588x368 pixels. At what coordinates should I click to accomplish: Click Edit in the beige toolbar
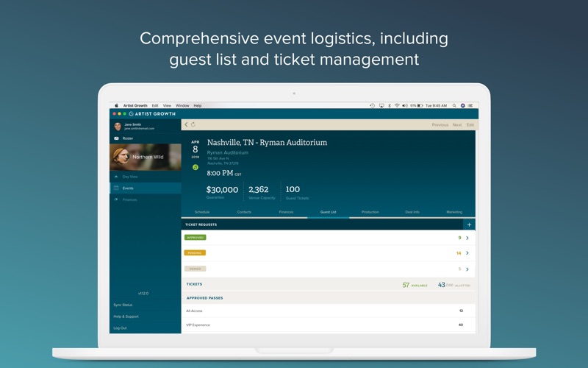(x=470, y=124)
